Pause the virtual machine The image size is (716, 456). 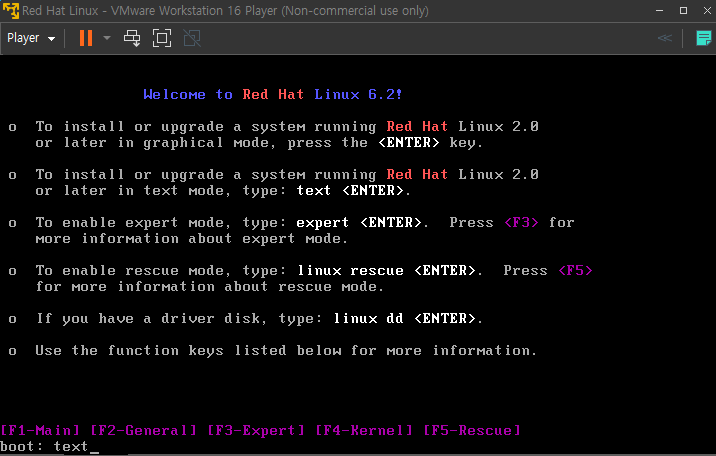[x=86, y=38]
